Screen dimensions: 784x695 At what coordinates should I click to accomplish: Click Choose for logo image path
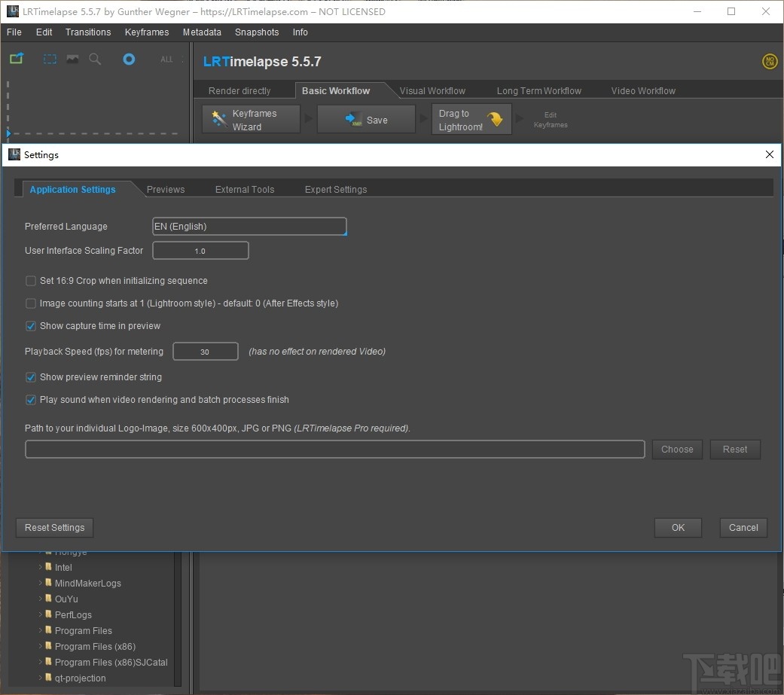pyautogui.click(x=677, y=450)
